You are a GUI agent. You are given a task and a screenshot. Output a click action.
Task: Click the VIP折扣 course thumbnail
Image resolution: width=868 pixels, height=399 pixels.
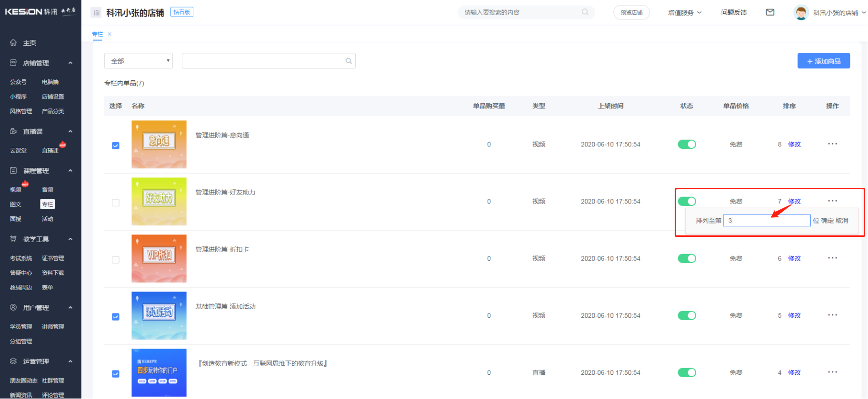159,259
